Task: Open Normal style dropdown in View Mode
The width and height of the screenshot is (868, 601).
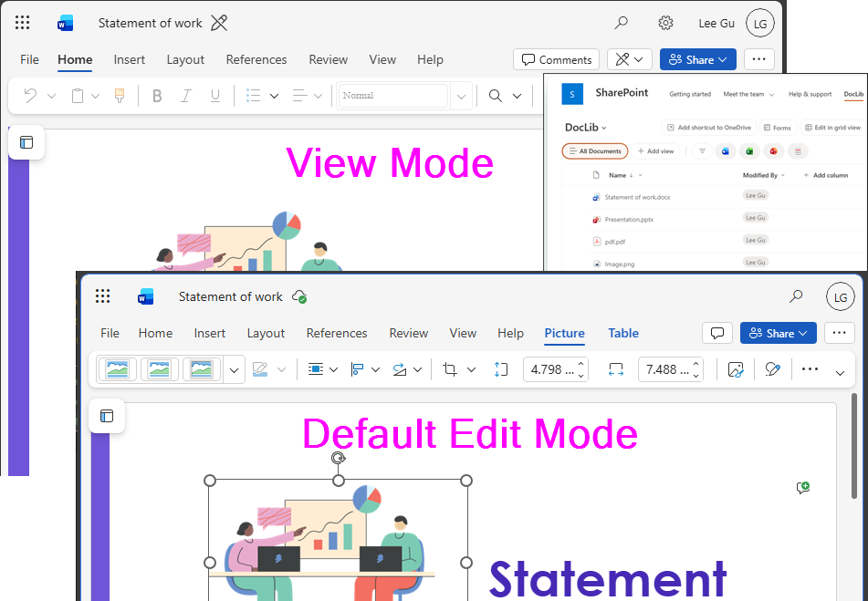Action: [461, 96]
